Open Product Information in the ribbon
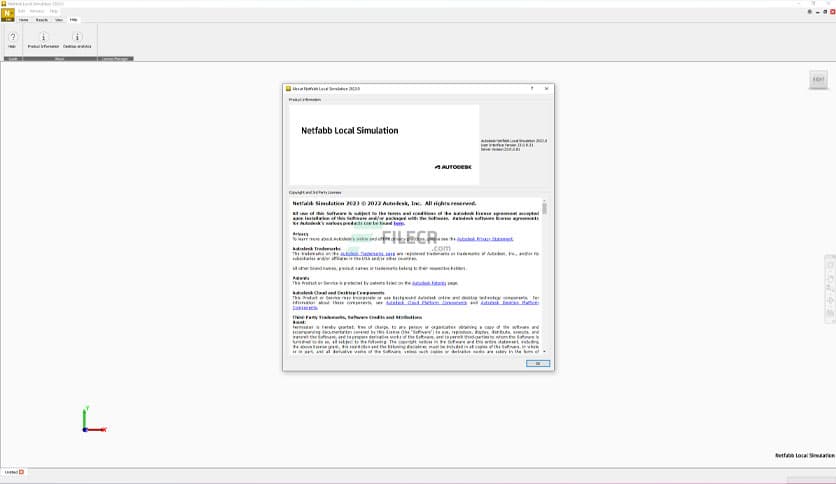Image resolution: width=836 pixels, height=484 pixels. click(43, 40)
